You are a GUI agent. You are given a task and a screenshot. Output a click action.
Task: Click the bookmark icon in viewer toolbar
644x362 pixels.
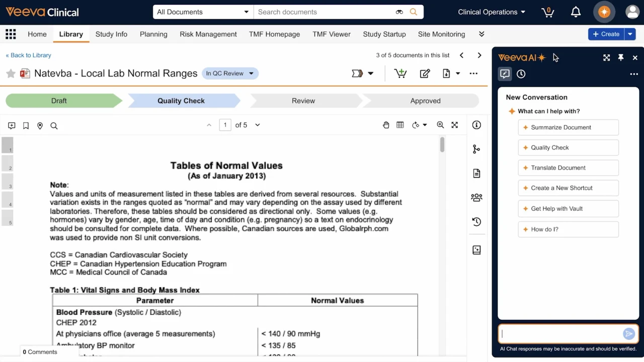pyautogui.click(x=26, y=125)
